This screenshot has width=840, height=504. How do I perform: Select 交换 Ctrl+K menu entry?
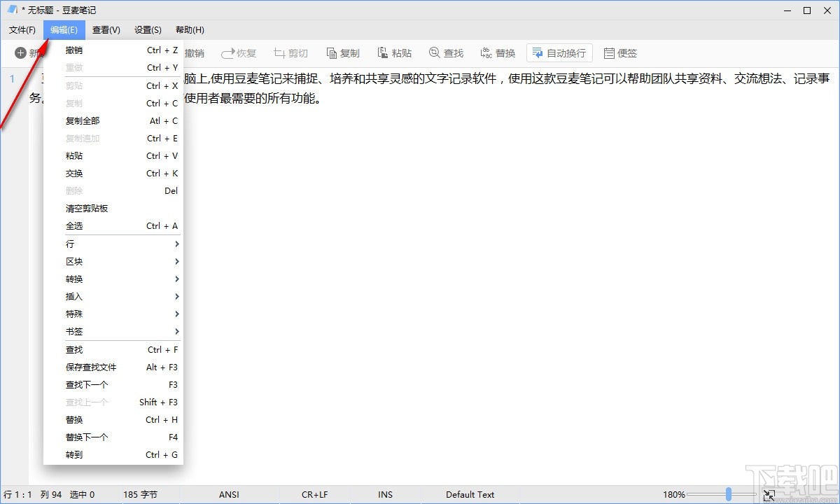tap(113, 173)
